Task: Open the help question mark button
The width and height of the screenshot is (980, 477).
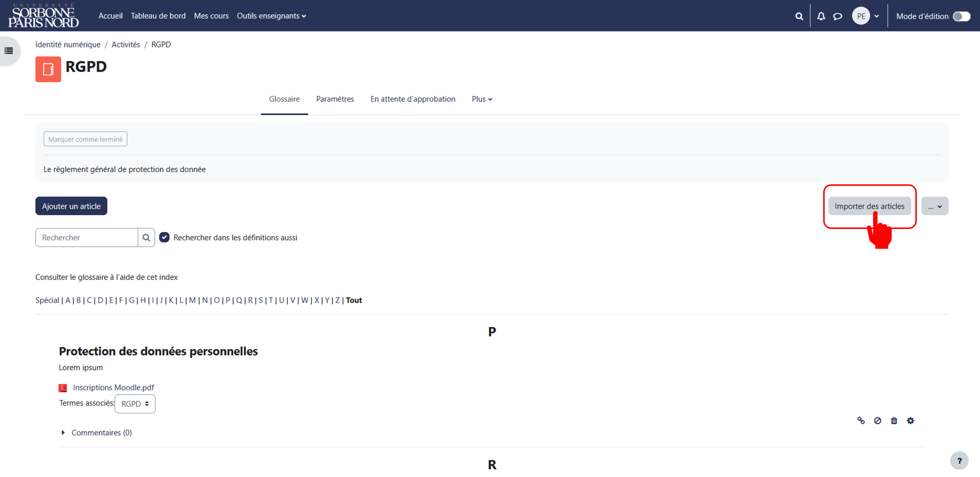Action: 959,461
